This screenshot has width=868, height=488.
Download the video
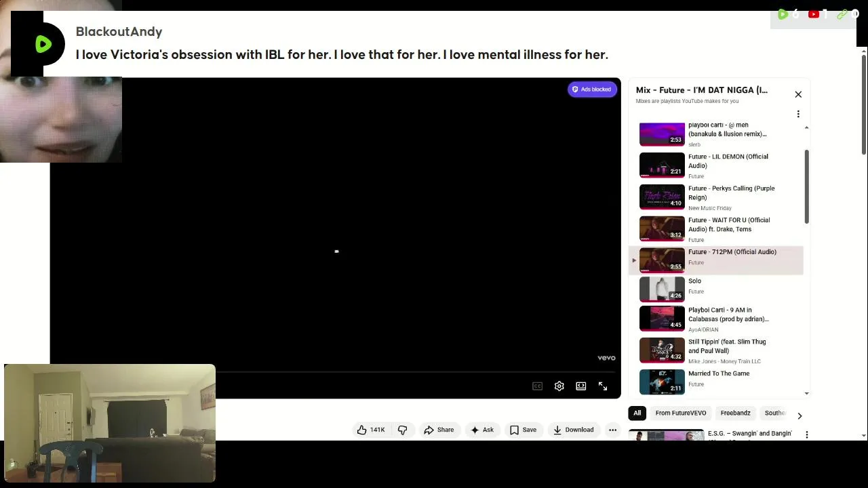pyautogui.click(x=574, y=430)
